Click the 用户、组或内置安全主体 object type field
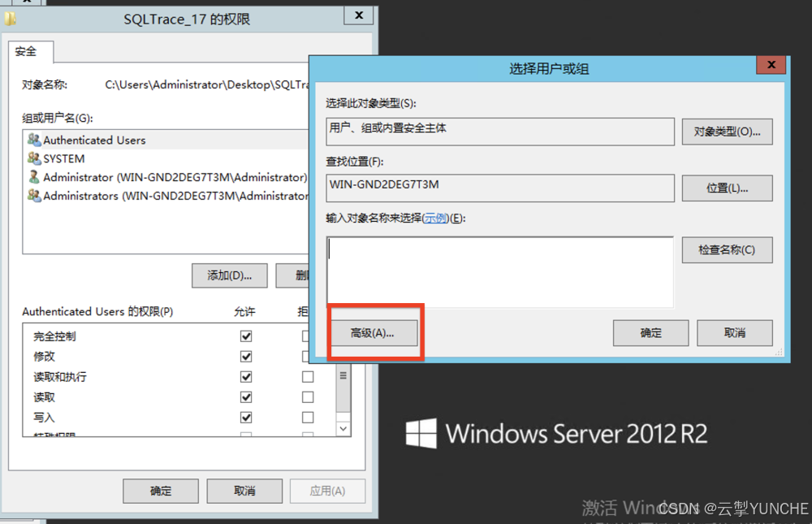Screen dimensions: 812x524 500,132
